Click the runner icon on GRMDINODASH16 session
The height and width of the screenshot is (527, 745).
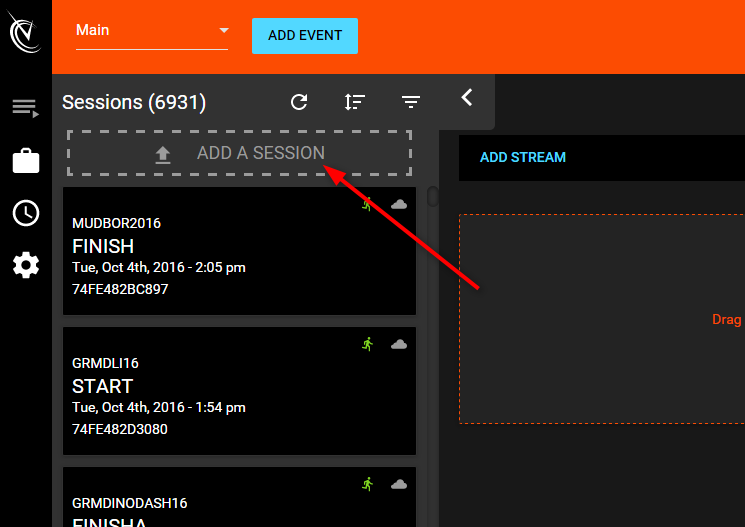click(x=367, y=484)
